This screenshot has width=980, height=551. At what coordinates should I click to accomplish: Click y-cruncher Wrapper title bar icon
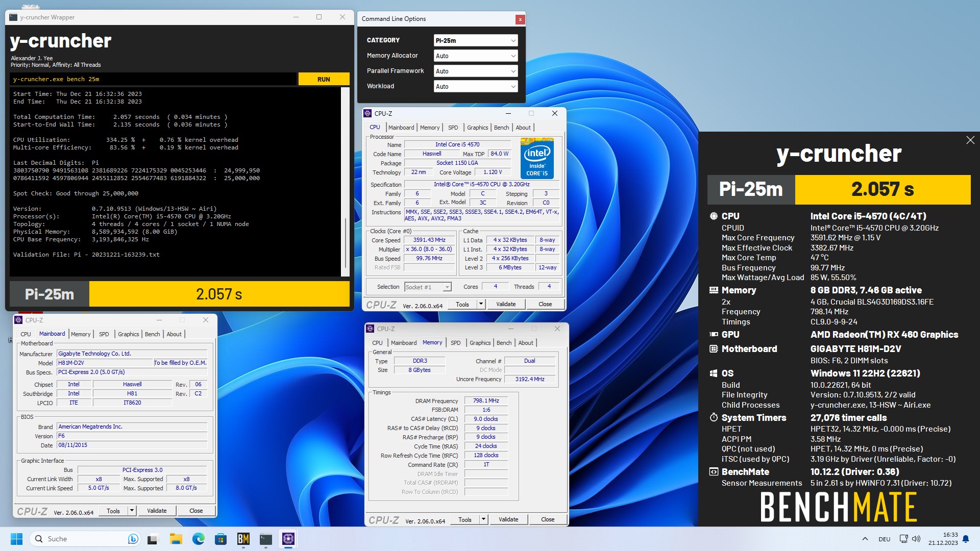13,17
